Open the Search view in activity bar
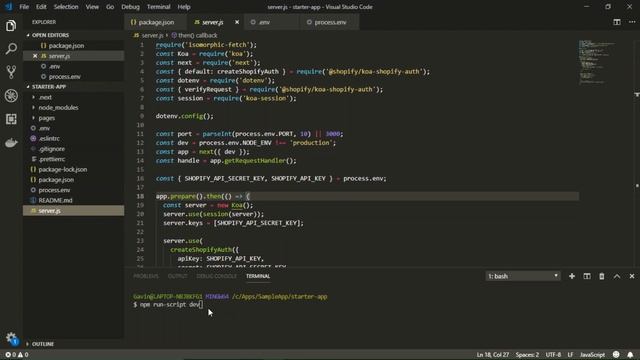Screen dimensions: 640x360 [11, 49]
